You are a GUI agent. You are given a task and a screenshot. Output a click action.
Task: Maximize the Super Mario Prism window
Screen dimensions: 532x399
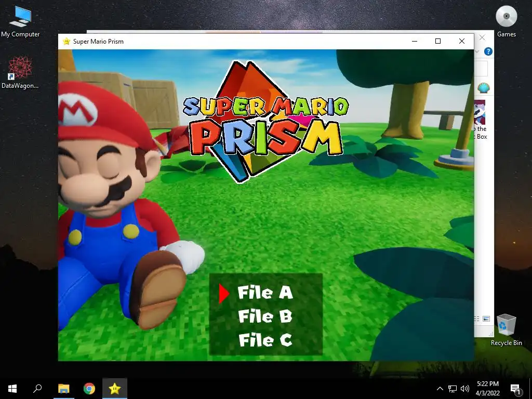438,42
